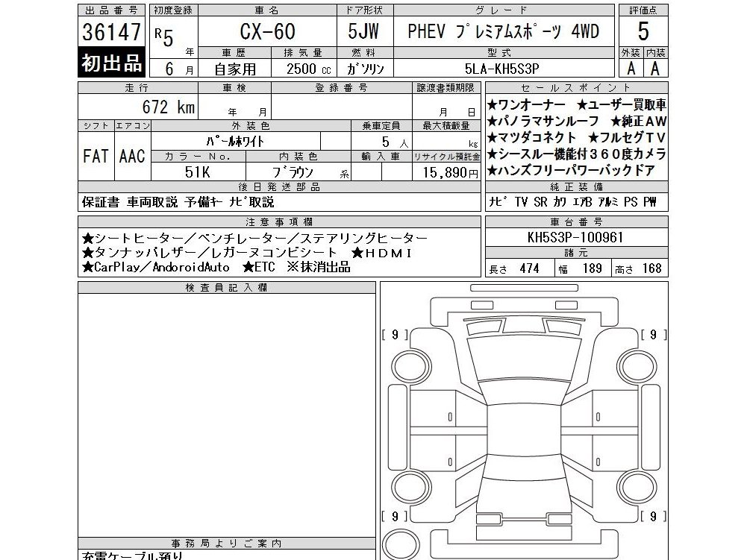Image resolution: width=747 pixels, height=560 pixels.
Task: Click the lot number 36147
Action: (111, 32)
